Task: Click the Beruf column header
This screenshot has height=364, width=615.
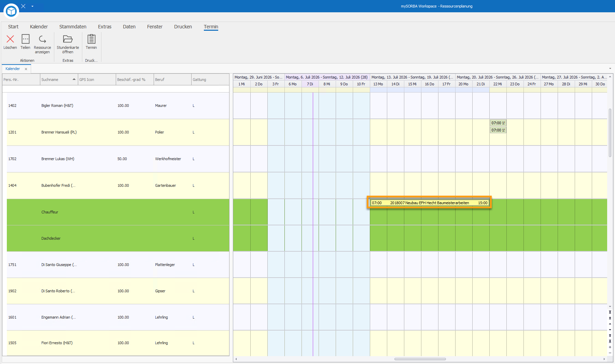Action: (172, 80)
